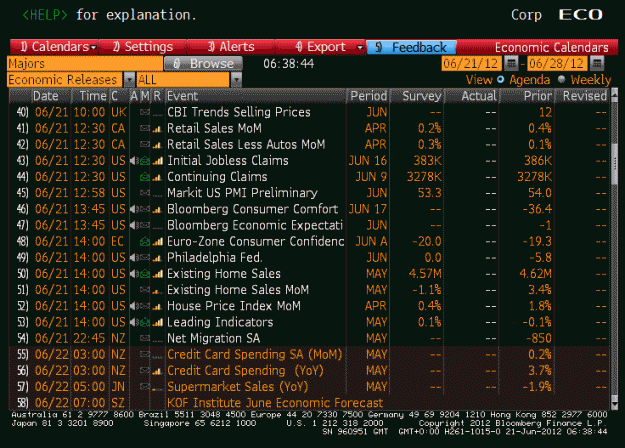Click green mail icon for Euro-Zone Consumer Confidence
The height and width of the screenshot is (448, 625).
point(145,242)
